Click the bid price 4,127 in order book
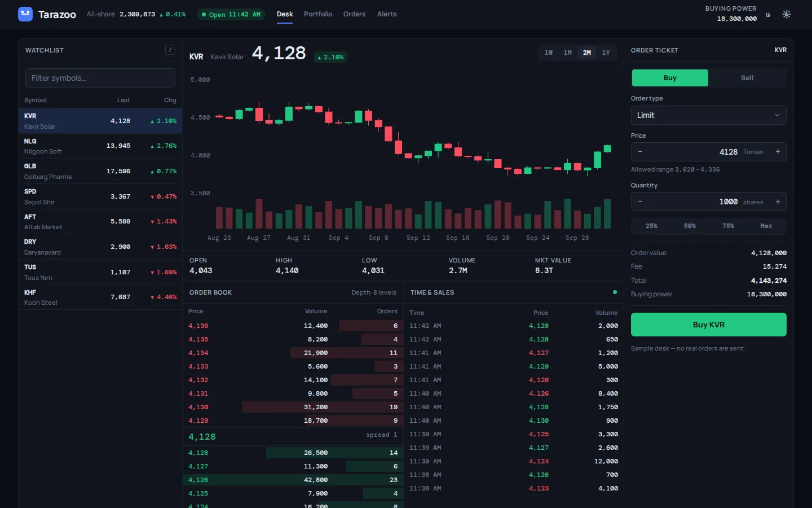This screenshot has width=812, height=508. (x=198, y=466)
